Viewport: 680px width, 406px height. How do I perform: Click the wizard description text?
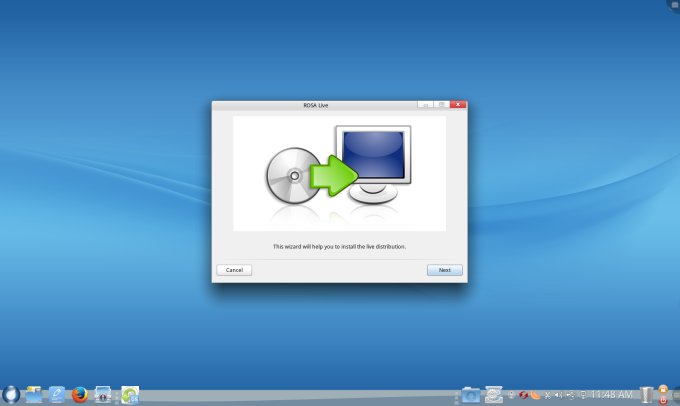click(x=339, y=246)
